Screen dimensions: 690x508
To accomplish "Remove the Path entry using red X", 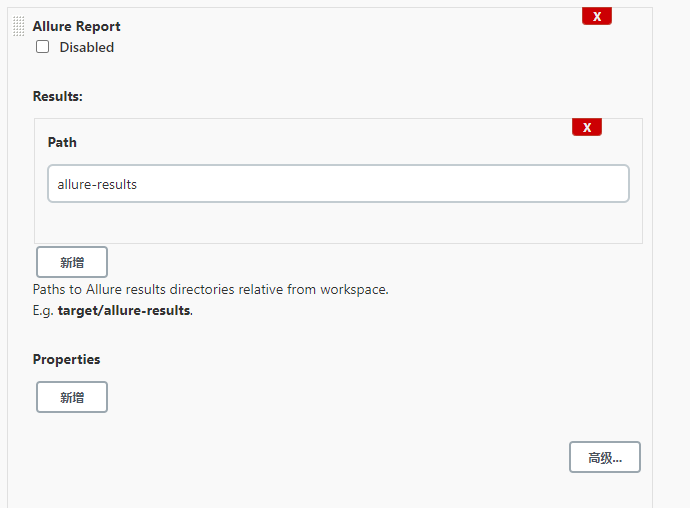I will coord(586,127).
